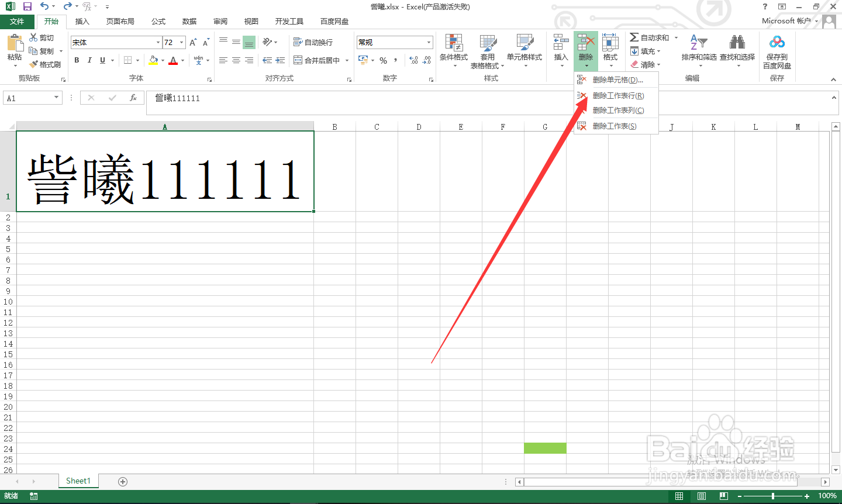Open the font name dropdown (宋体)

158,43
